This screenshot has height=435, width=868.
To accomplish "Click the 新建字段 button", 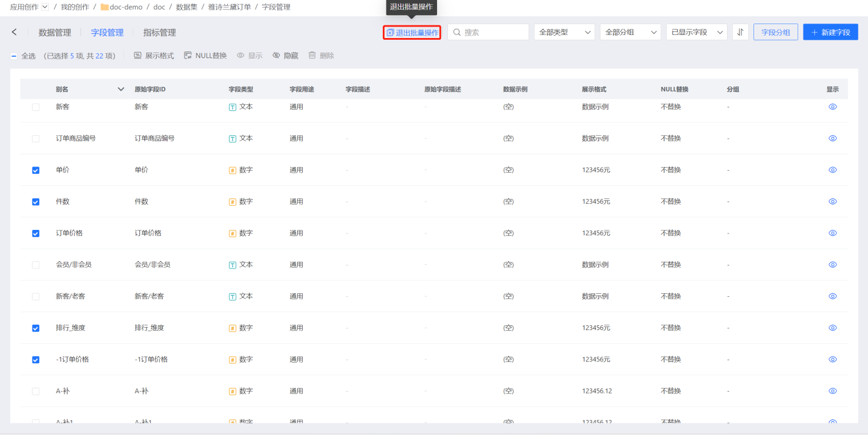I will click(x=830, y=32).
